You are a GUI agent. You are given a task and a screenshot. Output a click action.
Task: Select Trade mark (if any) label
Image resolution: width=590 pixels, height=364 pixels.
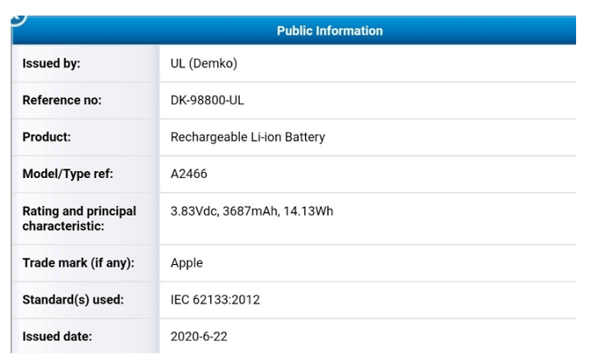[x=78, y=263]
